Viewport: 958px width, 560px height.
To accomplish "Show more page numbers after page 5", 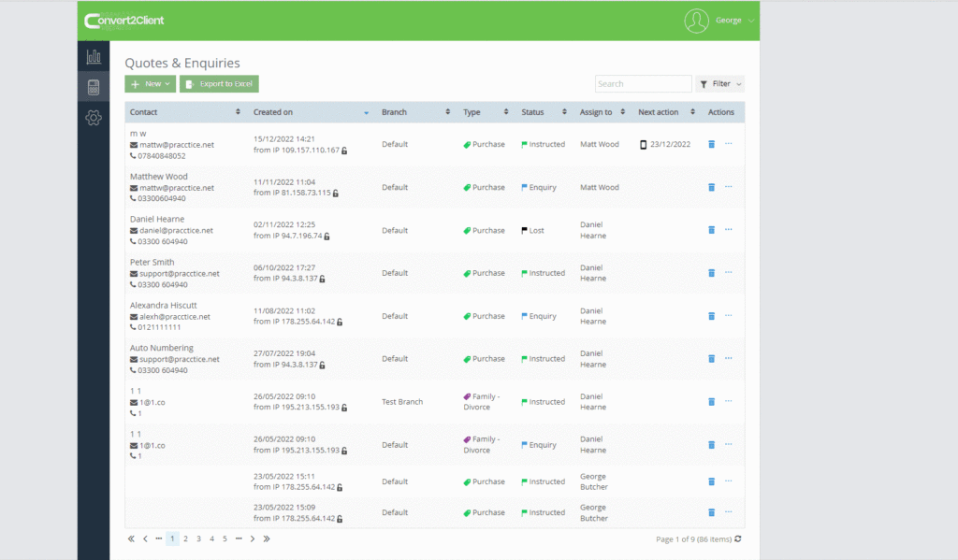I will click(239, 538).
